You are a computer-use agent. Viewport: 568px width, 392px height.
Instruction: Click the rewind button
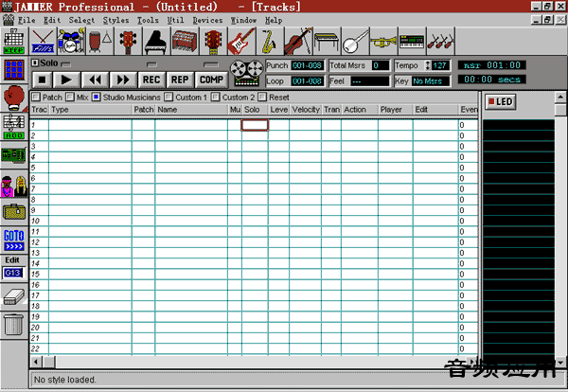[x=95, y=80]
